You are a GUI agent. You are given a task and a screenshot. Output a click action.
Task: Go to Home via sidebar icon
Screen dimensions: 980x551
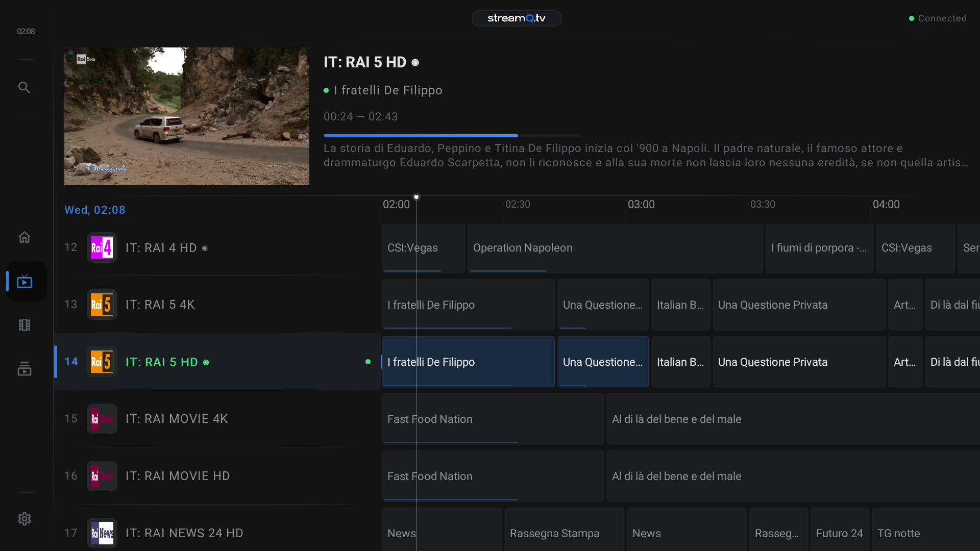click(x=24, y=237)
